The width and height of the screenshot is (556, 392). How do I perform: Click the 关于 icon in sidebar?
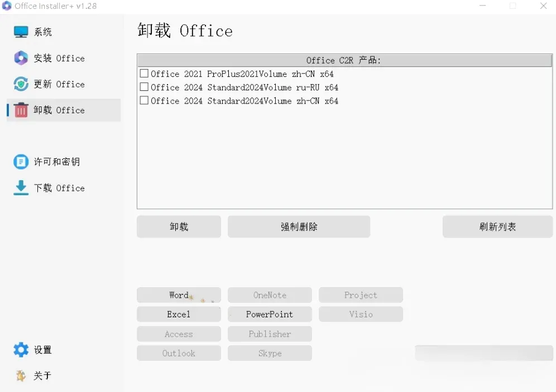(21, 375)
